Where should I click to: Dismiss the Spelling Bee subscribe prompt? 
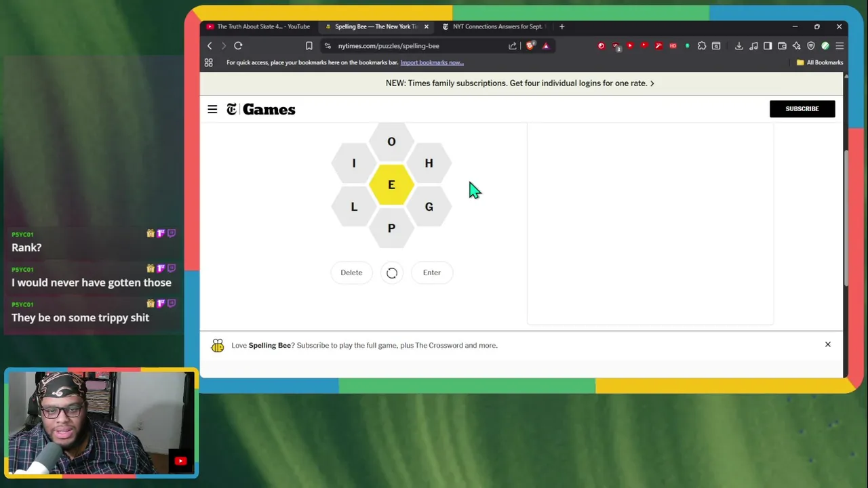(828, 344)
